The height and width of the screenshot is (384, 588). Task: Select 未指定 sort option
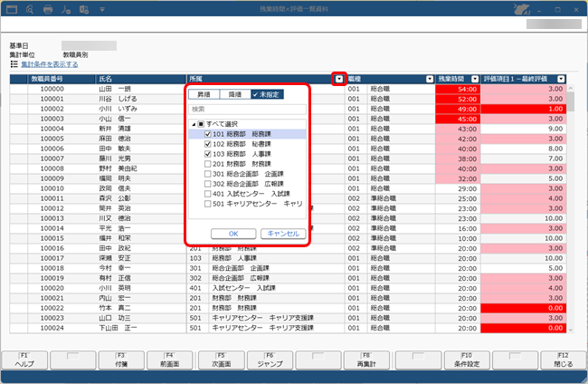(267, 94)
